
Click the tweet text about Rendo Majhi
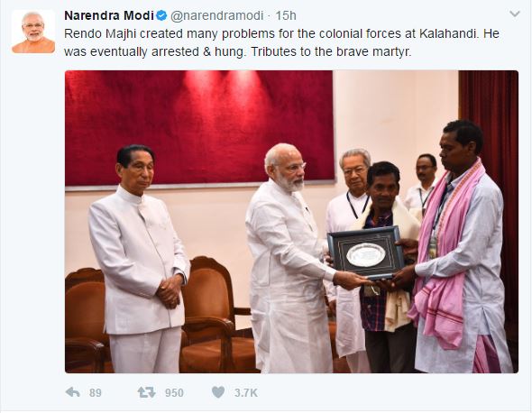click(x=281, y=42)
